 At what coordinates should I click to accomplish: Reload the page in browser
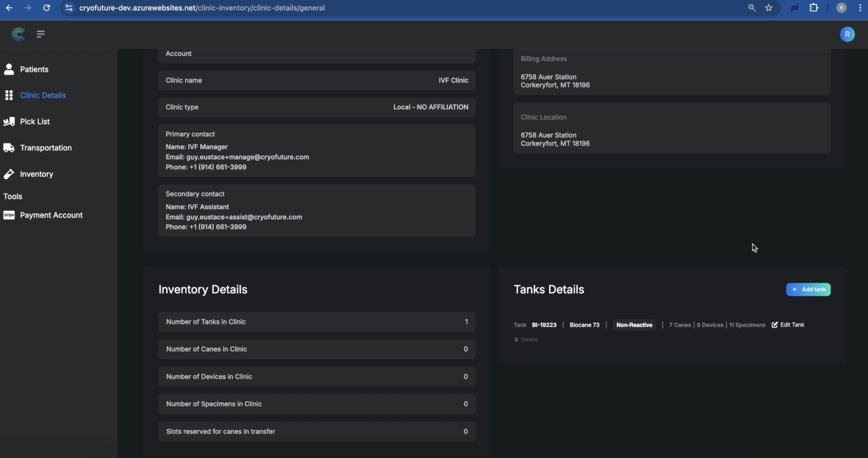pyautogui.click(x=47, y=8)
